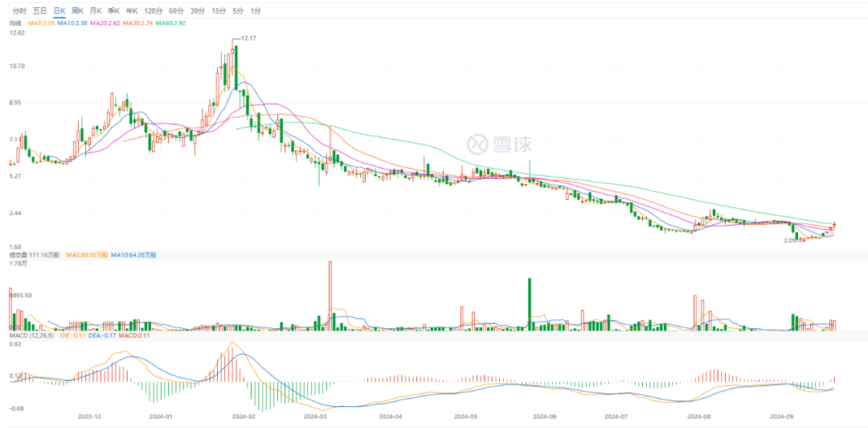The width and height of the screenshot is (868, 428).
Task: Click the 成交量 volume label
Action: [18, 255]
